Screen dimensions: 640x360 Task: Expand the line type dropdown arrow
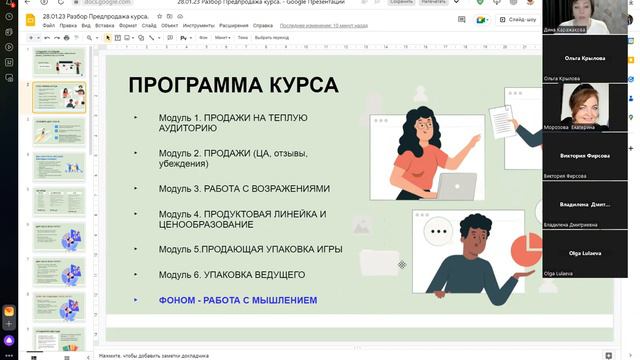(x=159, y=38)
